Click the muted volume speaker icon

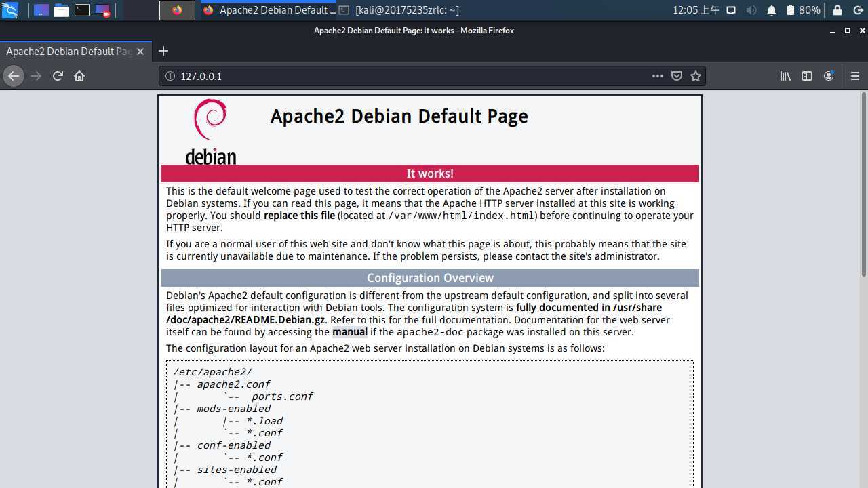[x=751, y=10]
